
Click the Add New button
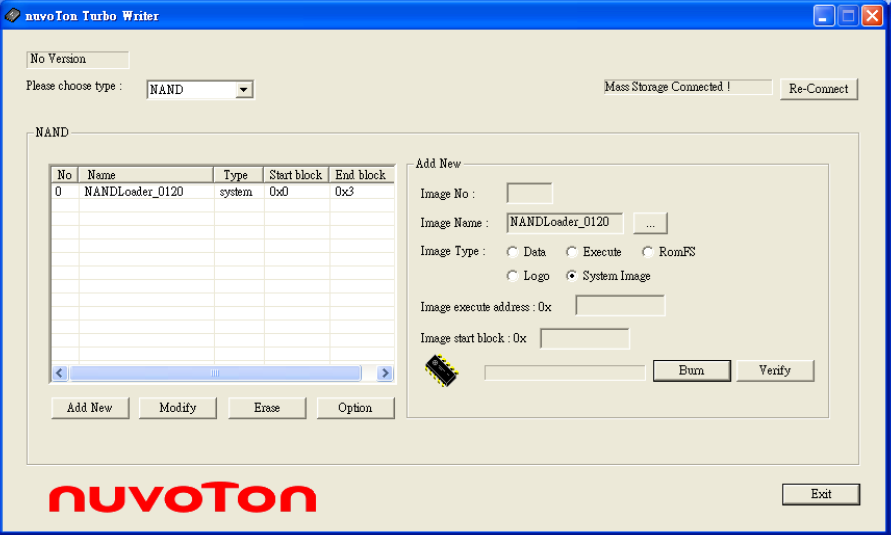click(x=90, y=408)
